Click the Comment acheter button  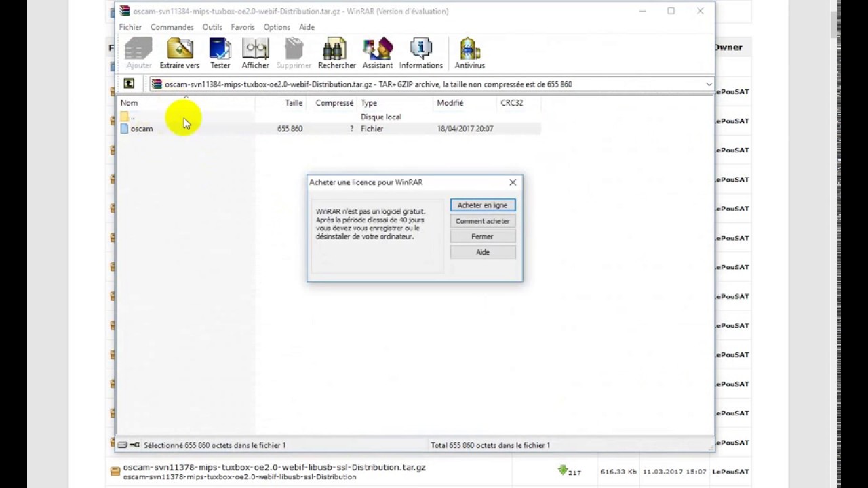click(x=483, y=221)
